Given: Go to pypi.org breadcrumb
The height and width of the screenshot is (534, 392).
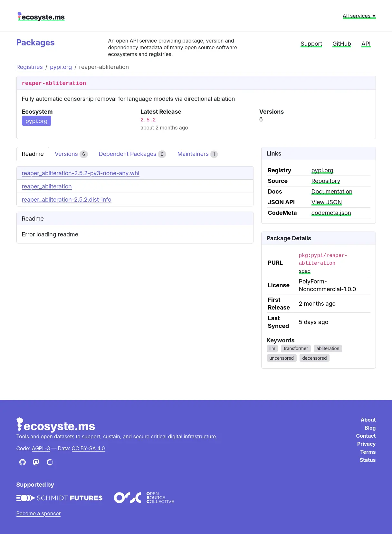Looking at the screenshot, I should [x=61, y=67].
